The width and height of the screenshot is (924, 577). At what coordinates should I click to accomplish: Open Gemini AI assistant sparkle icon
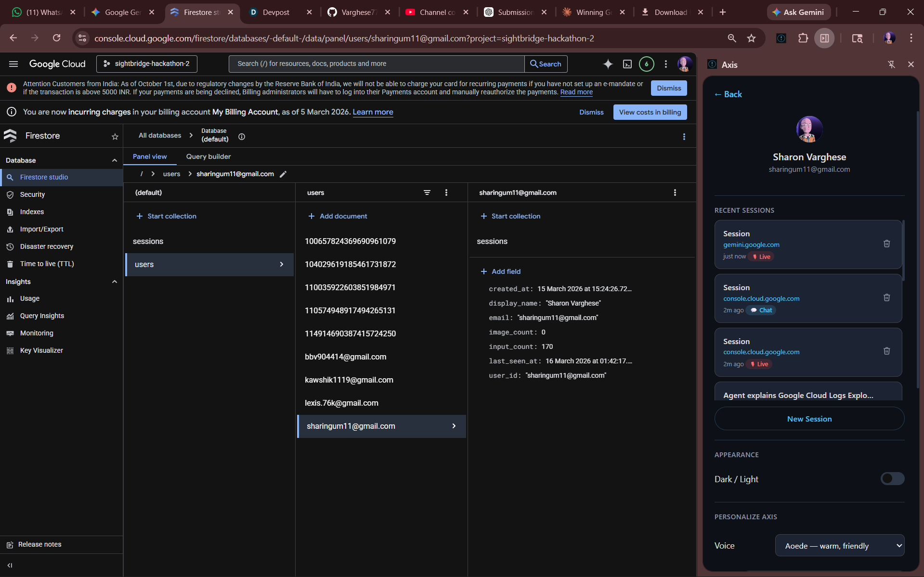coord(608,64)
